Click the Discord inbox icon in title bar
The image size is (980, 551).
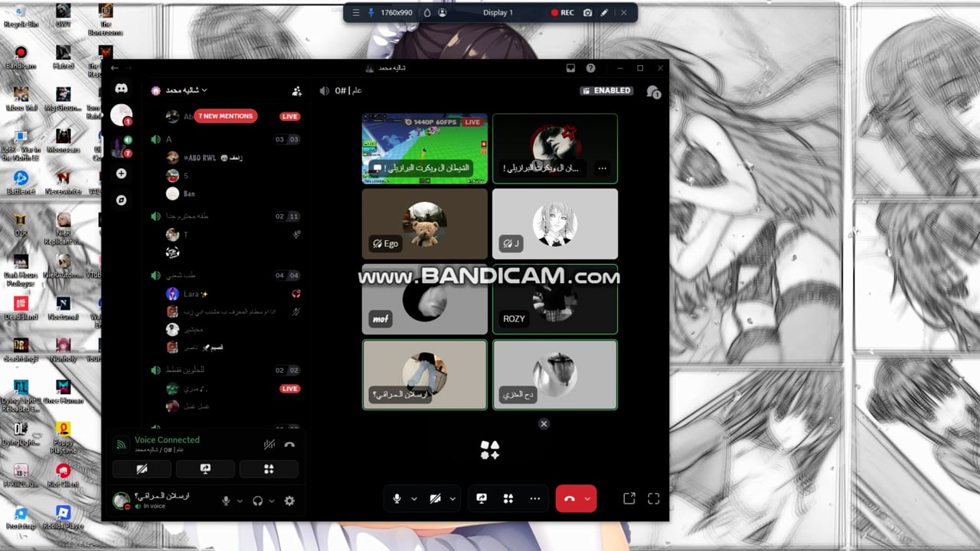click(x=570, y=68)
